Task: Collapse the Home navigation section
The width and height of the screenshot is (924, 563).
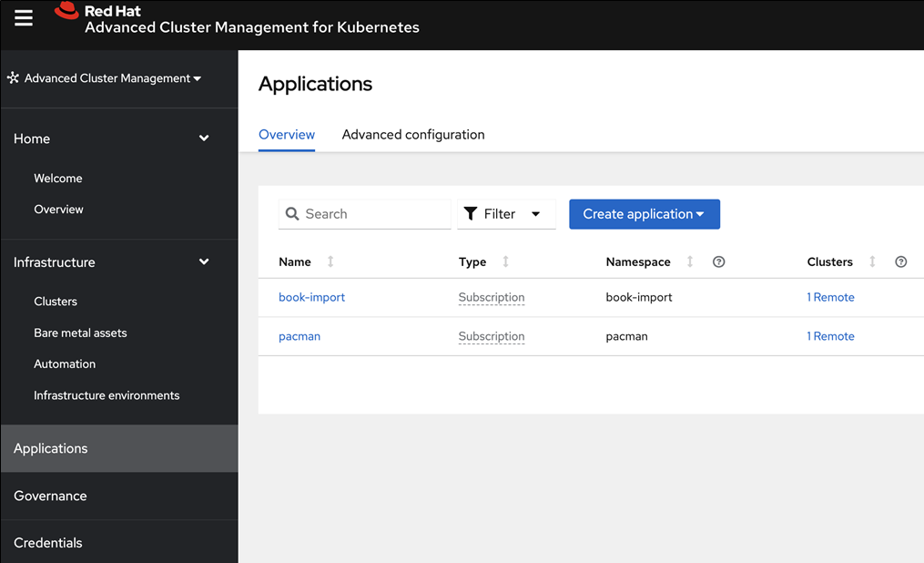Action: click(x=204, y=138)
